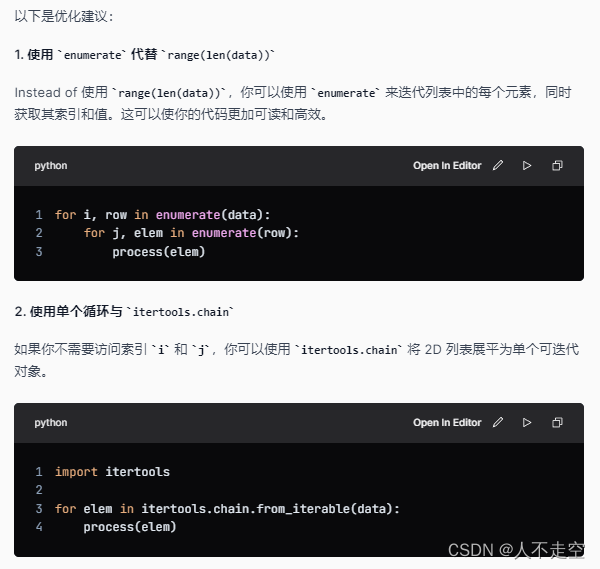Click line number 4 in the itertools code block
The width and height of the screenshot is (600, 569).
pos(39,527)
